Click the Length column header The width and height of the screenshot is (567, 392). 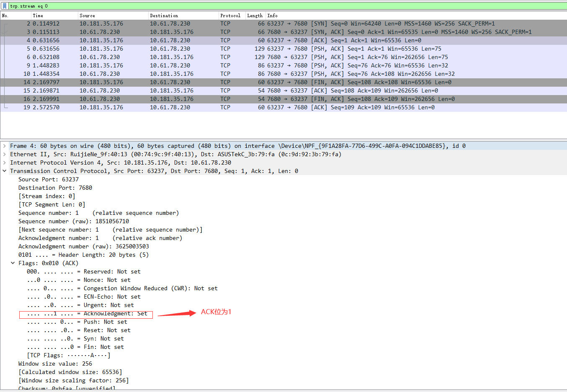pos(254,15)
